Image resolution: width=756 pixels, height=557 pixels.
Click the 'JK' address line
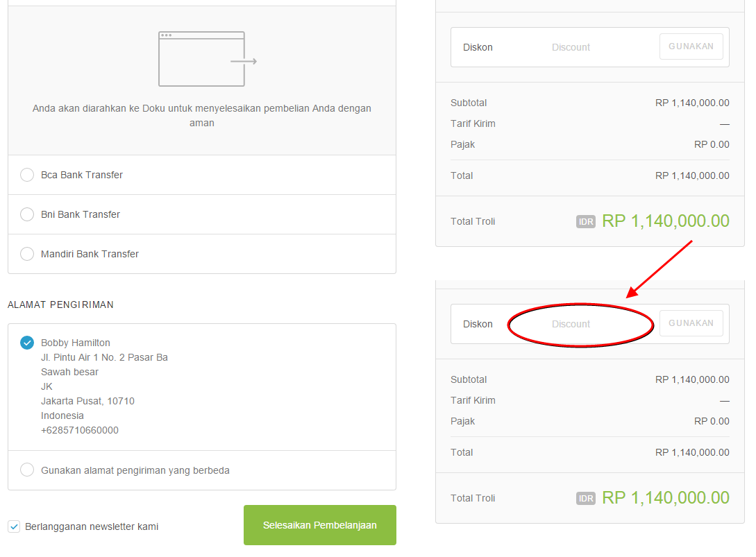(x=47, y=386)
